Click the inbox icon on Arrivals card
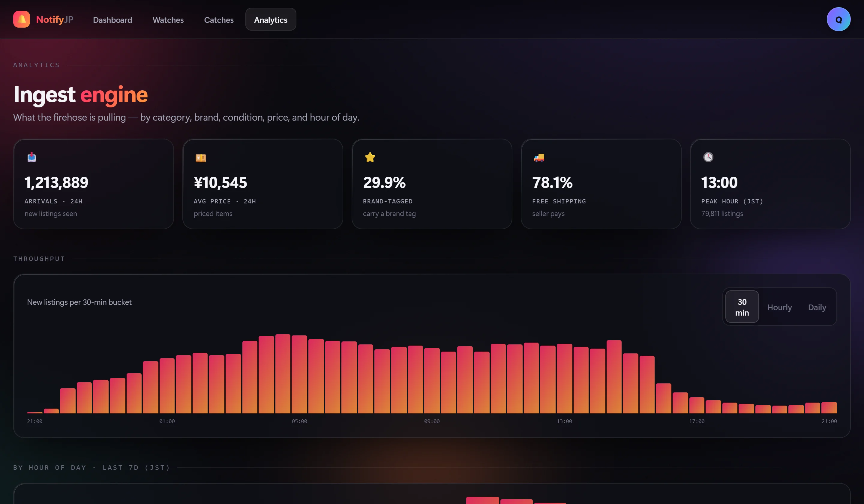Viewport: 864px width, 504px height. (x=31, y=157)
